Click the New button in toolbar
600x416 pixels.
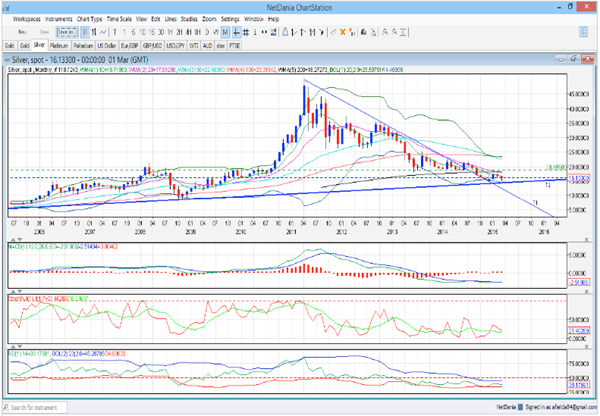[20, 31]
